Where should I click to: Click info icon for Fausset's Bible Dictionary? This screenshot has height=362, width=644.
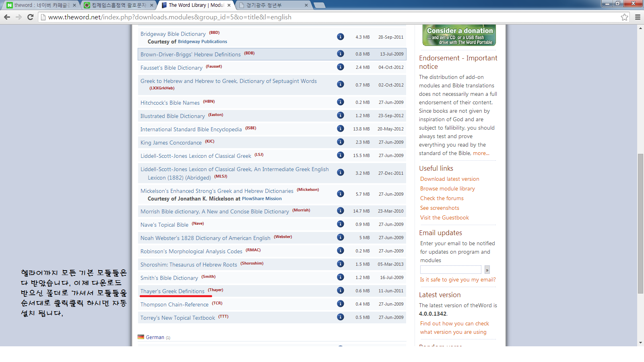(341, 67)
